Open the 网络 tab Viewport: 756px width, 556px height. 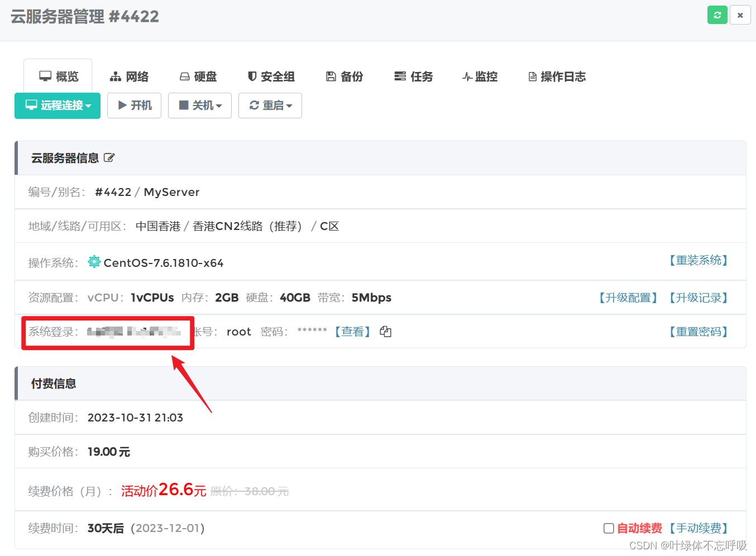click(129, 76)
